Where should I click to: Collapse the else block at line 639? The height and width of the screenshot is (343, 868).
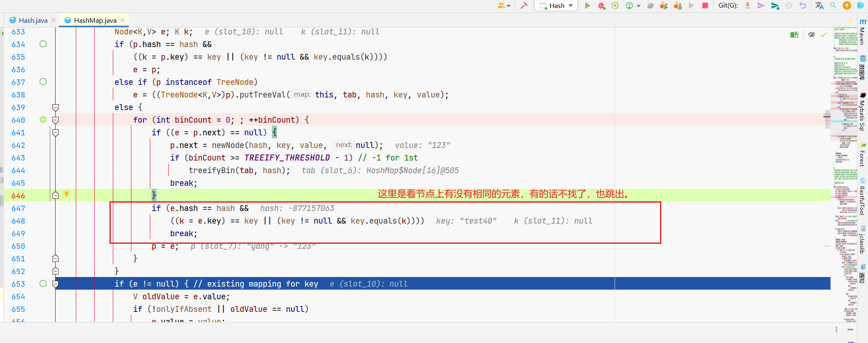(x=55, y=108)
